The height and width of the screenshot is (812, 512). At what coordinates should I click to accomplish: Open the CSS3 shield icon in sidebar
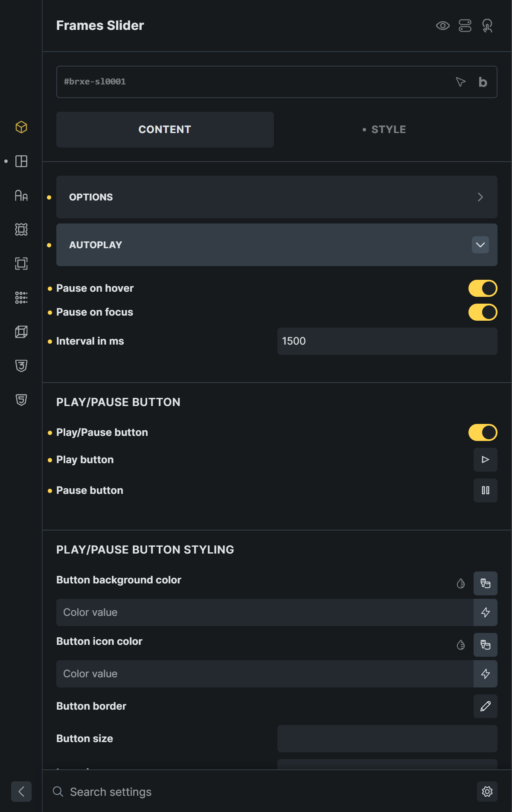[21, 366]
